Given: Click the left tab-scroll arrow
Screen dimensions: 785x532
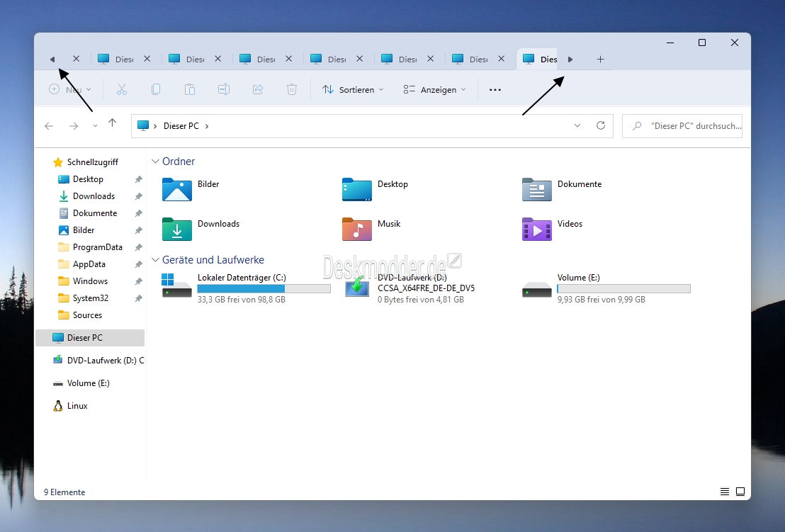Looking at the screenshot, I should pos(52,60).
